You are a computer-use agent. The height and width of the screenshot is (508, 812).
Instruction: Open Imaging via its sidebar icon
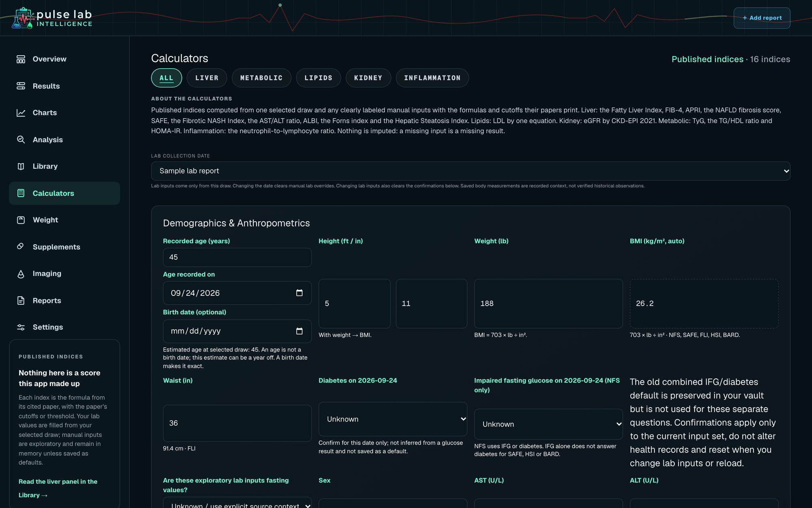(x=21, y=274)
